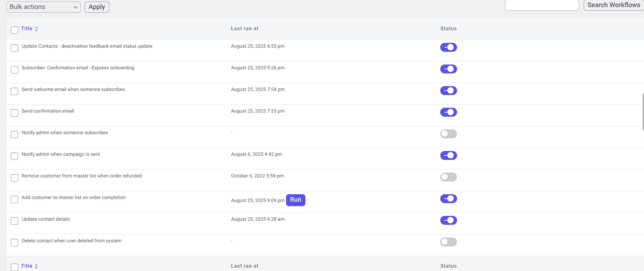Viewport: 644px width, 271px height.
Task: Click the sort arrows next to bottom Title header
Action: [37, 266]
